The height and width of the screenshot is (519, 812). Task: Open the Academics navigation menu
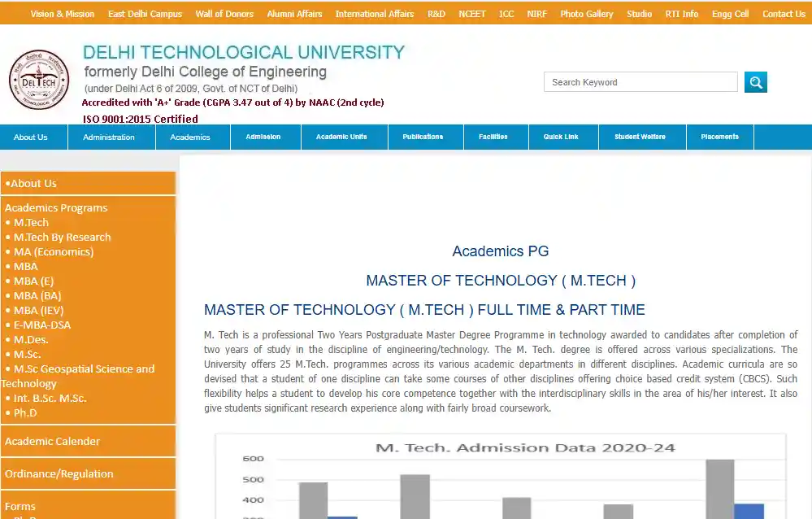(190, 137)
